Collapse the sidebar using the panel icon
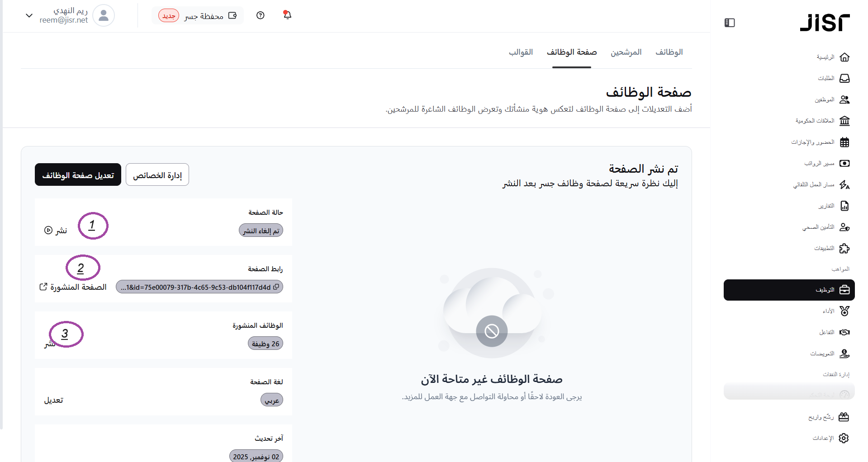The width and height of the screenshot is (868, 462). 729,23
